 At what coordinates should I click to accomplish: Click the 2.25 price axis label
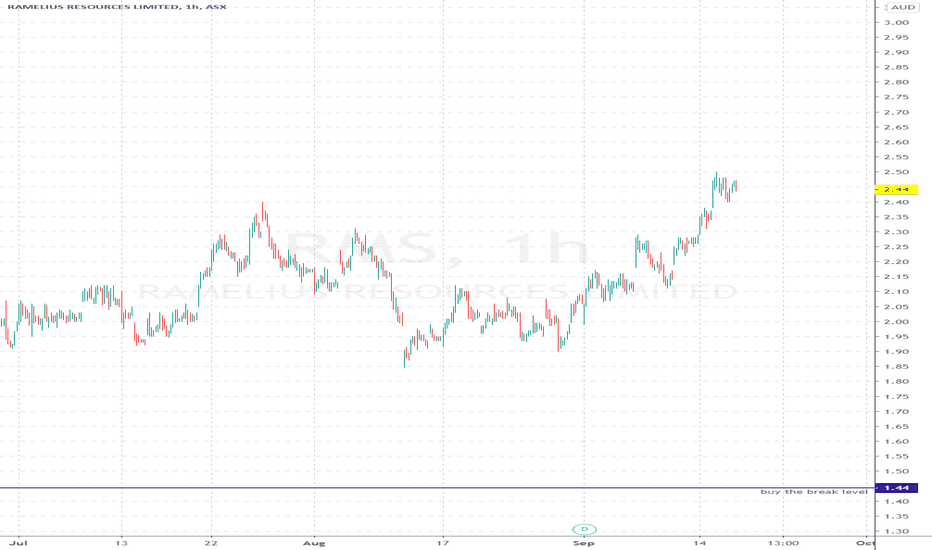pyautogui.click(x=896, y=247)
